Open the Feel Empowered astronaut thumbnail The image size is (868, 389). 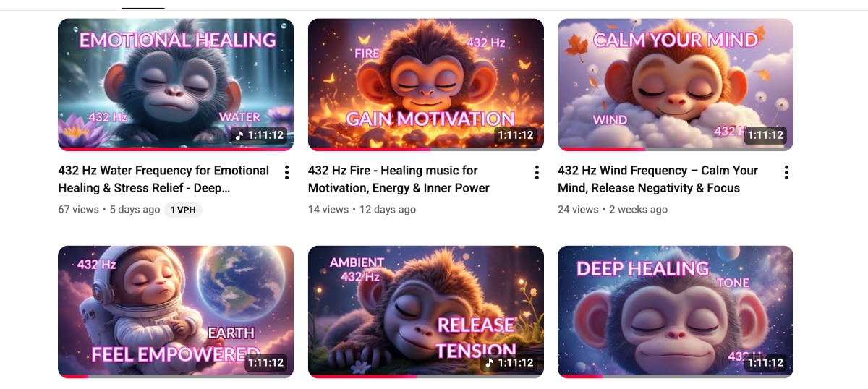coord(176,312)
